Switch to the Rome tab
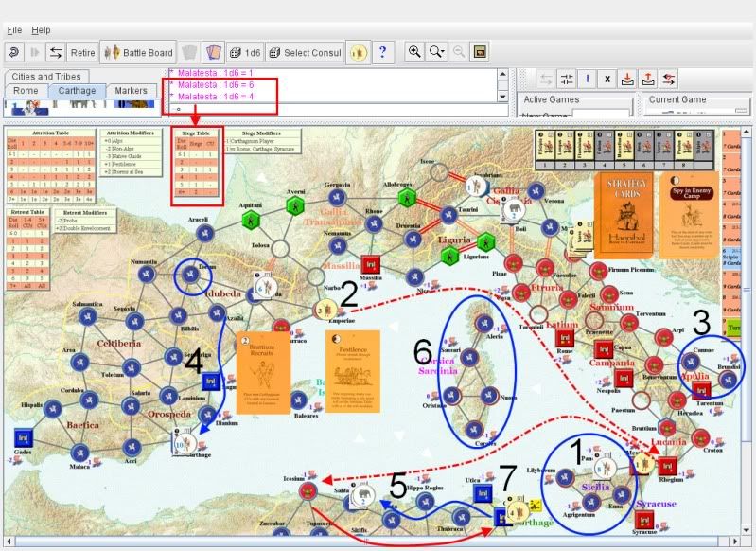Viewport: 756px width, 551px height. click(x=26, y=90)
